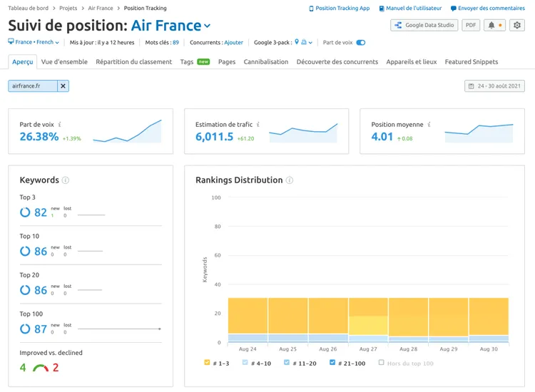Click the calendar icon in date range
Image resolution: width=535 pixels, height=392 pixels.
point(472,86)
